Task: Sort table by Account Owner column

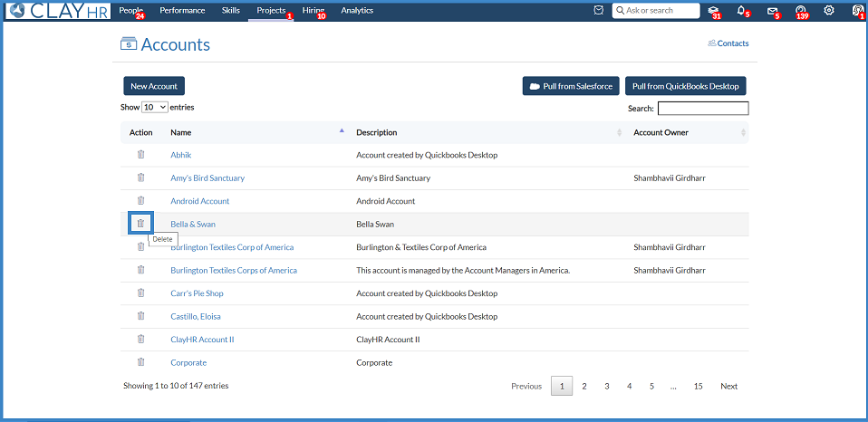Action: (690, 133)
